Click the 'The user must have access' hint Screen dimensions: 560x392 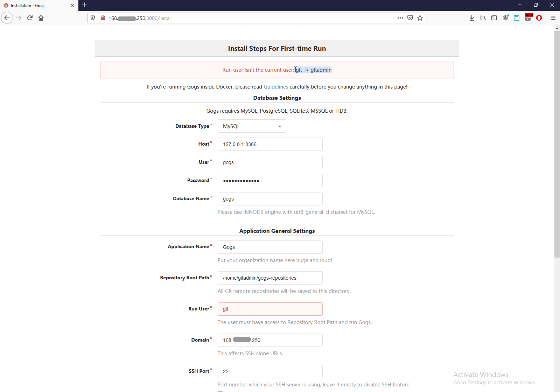295,322
